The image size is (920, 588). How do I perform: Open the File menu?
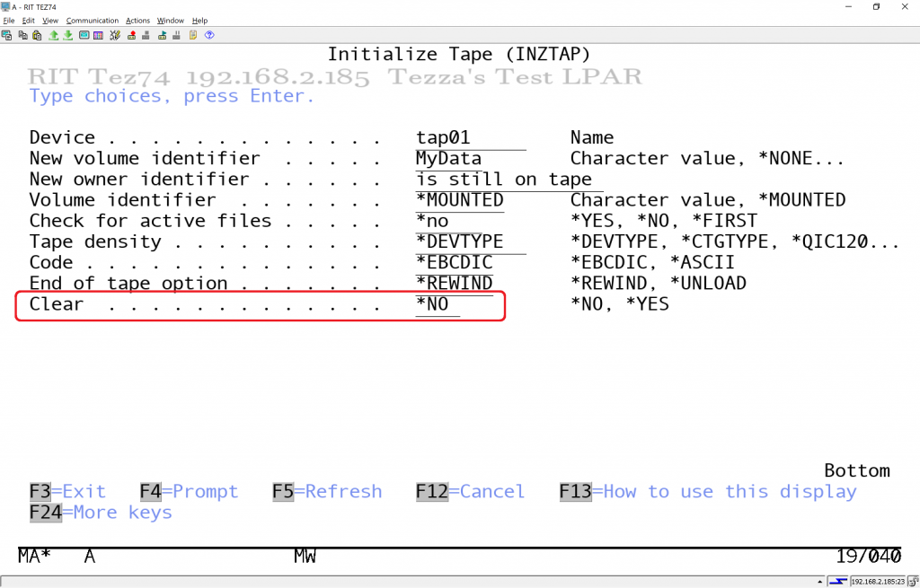click(x=9, y=21)
